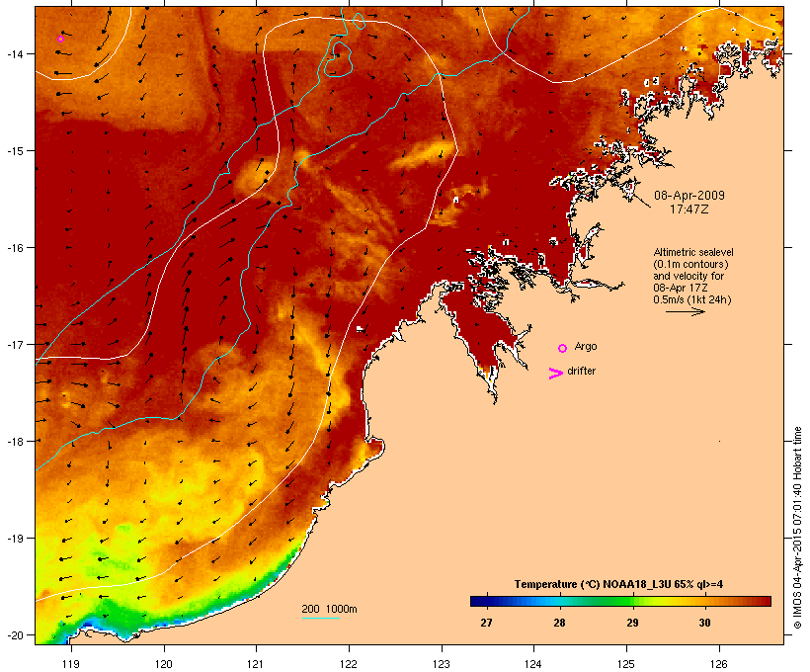Click the longitude axis label '122'
Screen dimensions: 810x672
349,664
